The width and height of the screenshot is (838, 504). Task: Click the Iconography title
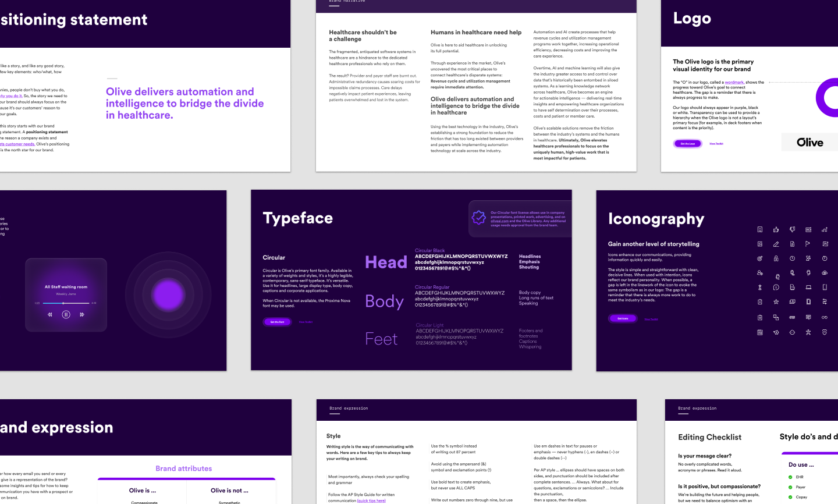click(656, 219)
